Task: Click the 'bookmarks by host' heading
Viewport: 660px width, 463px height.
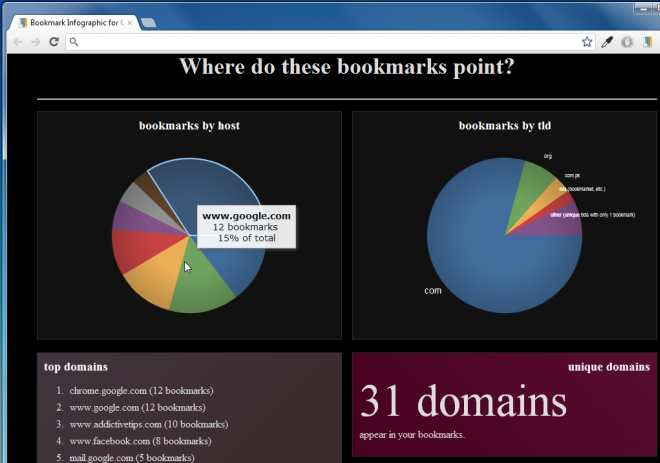Action: click(189, 126)
